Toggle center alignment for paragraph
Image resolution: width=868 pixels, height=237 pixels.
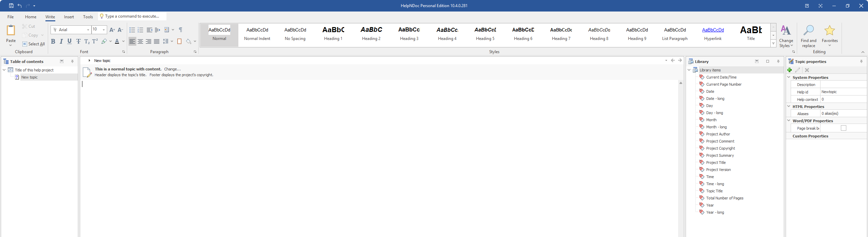click(x=140, y=41)
